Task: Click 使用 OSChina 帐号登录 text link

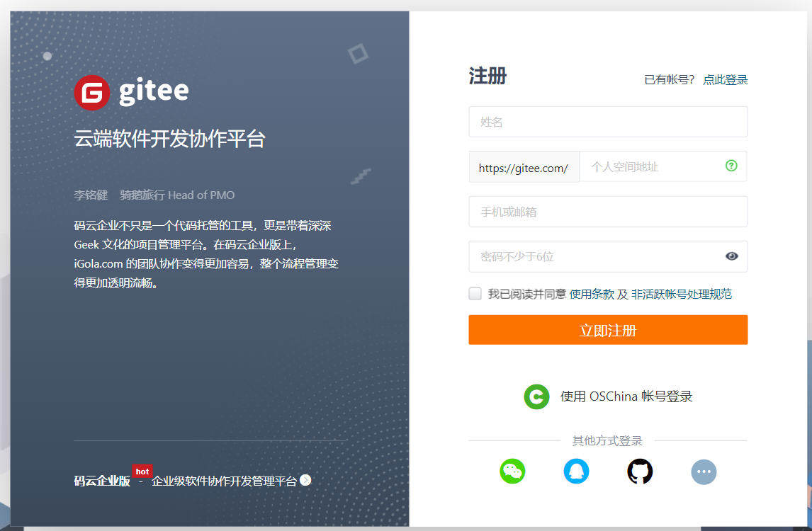Action: (626, 396)
